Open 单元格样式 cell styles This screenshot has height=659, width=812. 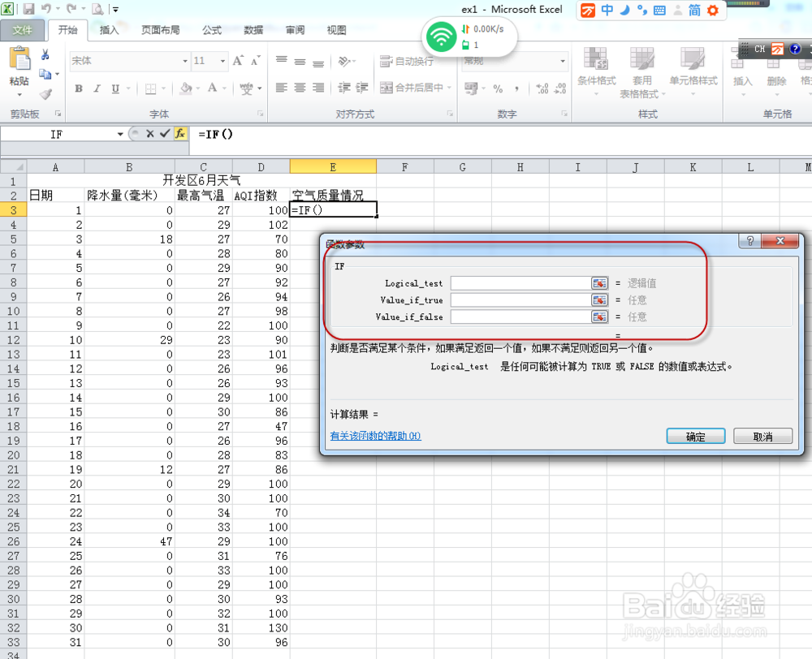pyautogui.click(x=693, y=71)
